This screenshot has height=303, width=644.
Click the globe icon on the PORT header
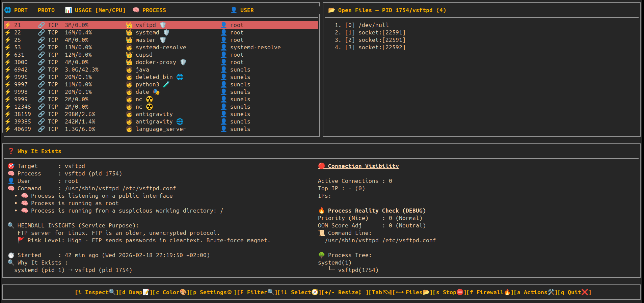tap(8, 10)
